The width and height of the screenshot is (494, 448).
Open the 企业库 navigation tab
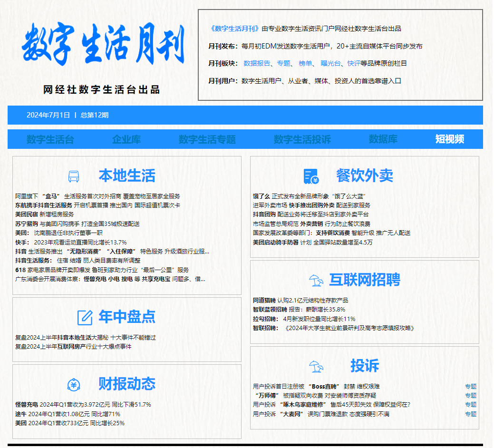click(126, 139)
